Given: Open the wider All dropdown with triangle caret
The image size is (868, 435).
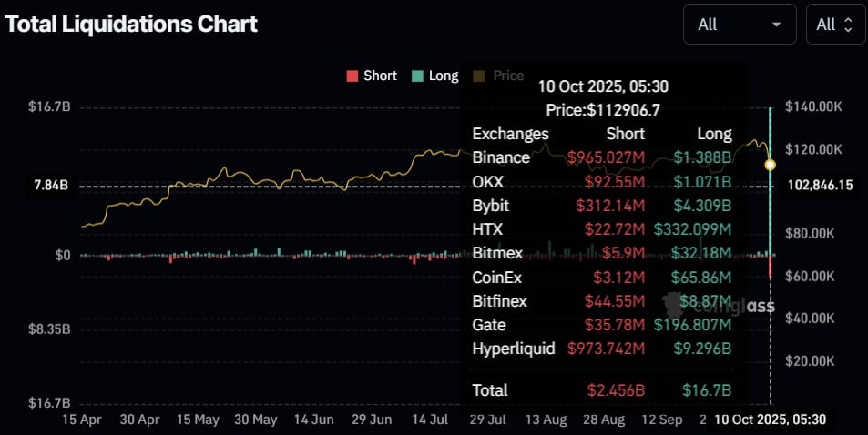Looking at the screenshot, I should point(739,25).
